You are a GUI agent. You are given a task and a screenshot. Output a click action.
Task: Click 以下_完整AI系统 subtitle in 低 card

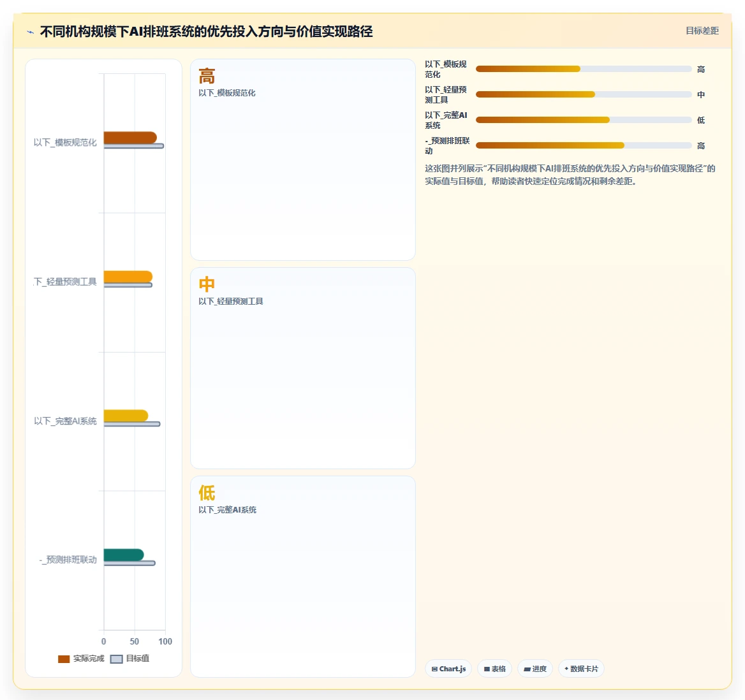coord(227,510)
